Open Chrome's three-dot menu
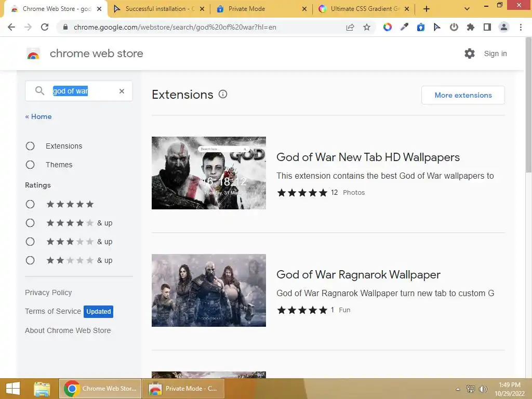The width and height of the screenshot is (532, 399). [521, 27]
